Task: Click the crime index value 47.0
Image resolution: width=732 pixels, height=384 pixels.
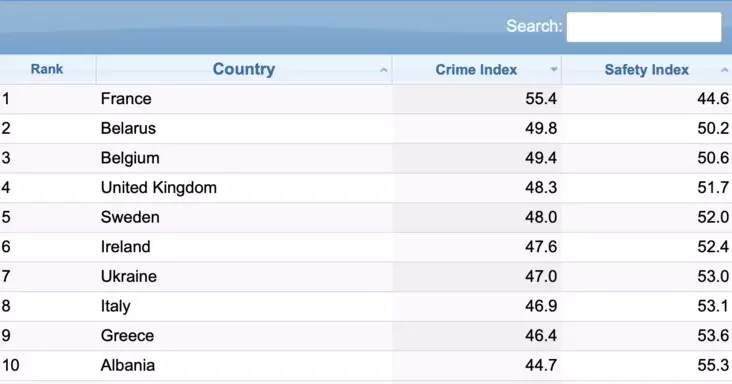Action: tap(541, 276)
